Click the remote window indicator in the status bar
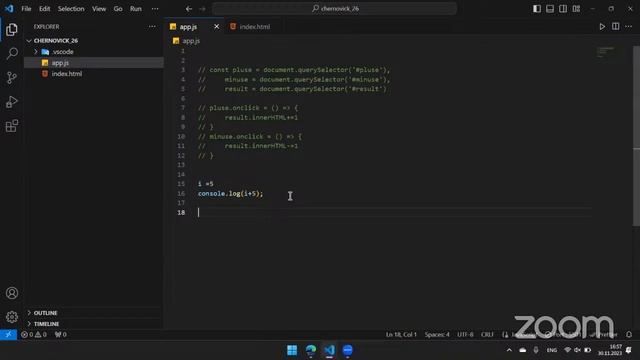Image resolution: width=640 pixels, height=360 pixels. point(8,335)
